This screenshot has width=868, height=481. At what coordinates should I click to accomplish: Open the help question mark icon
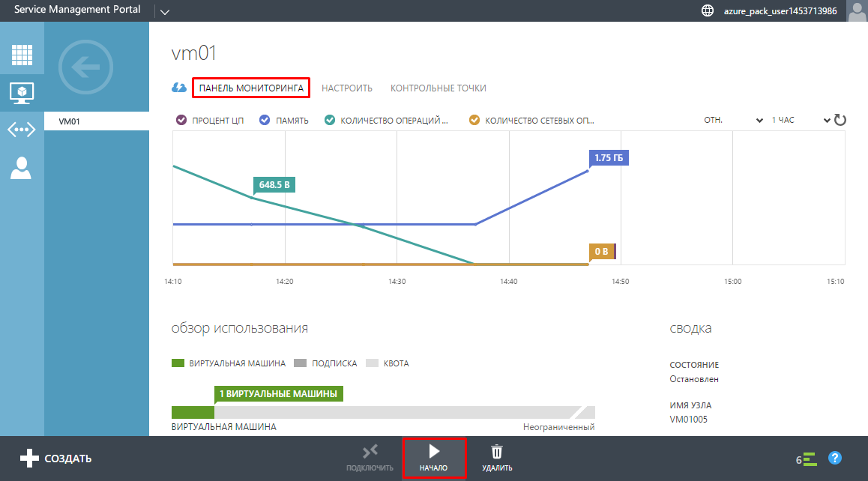835,458
